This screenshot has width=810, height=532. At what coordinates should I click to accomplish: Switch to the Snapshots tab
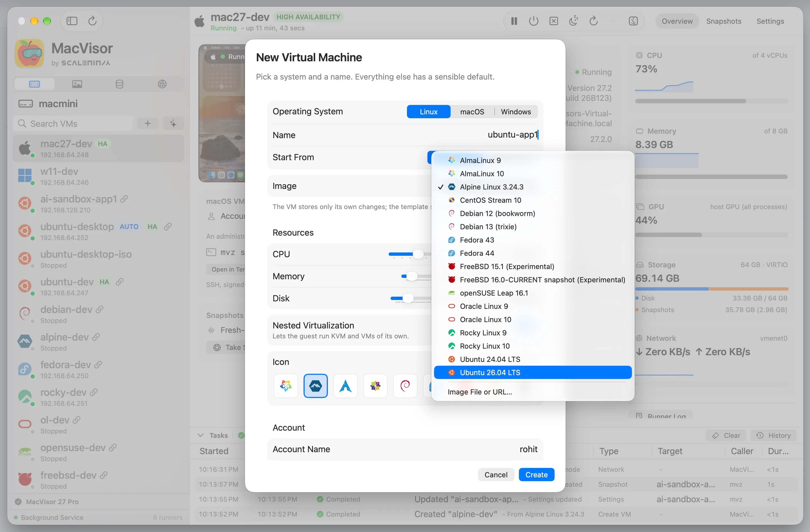(724, 21)
